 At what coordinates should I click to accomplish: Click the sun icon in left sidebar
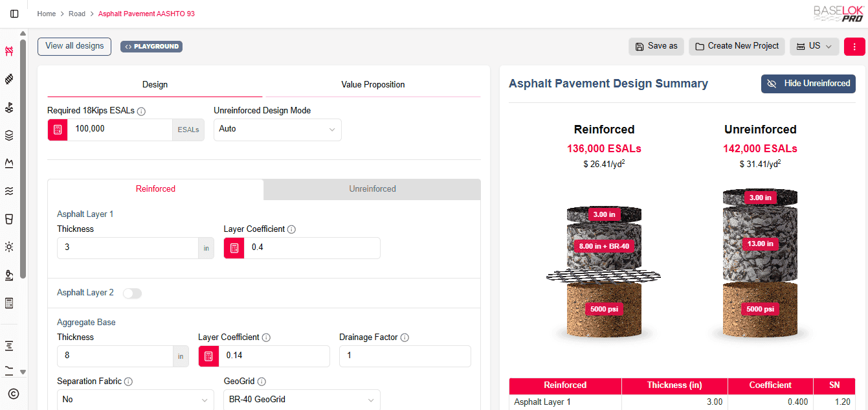click(9, 247)
